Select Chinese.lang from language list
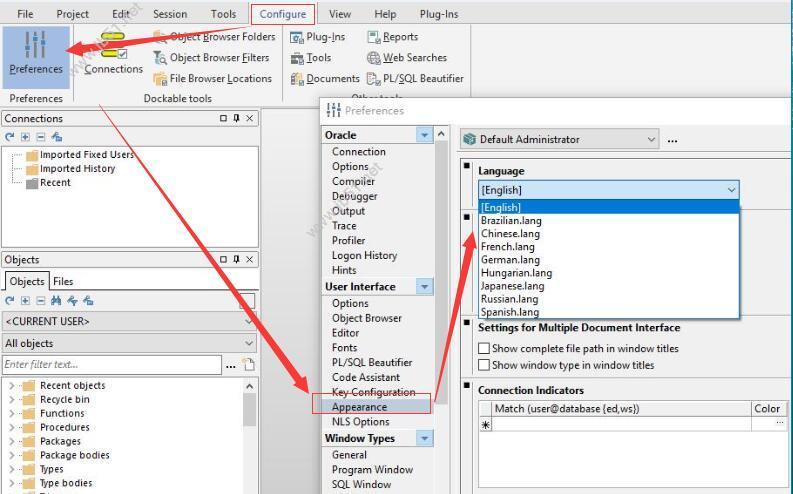Screen dimensions: 793x494 (x=509, y=234)
